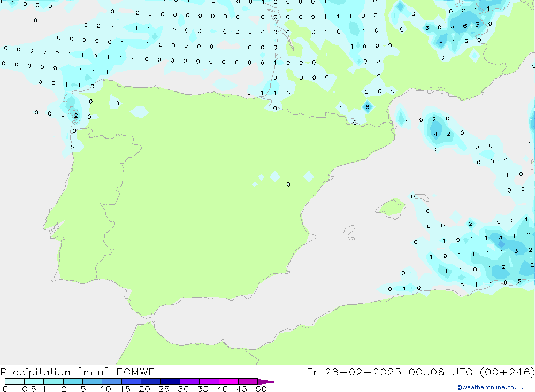Choose the 40–45 mm magenta legend swatch
Viewport: 535px width, 392px height.
[228, 381]
